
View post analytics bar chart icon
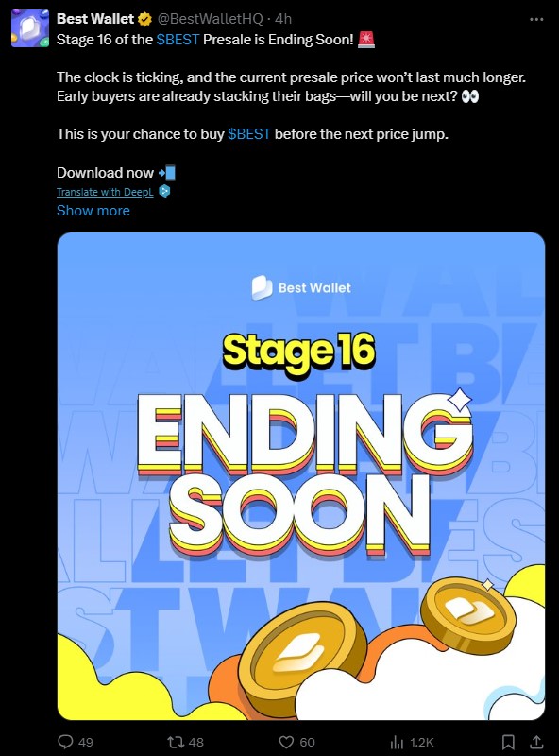397,742
